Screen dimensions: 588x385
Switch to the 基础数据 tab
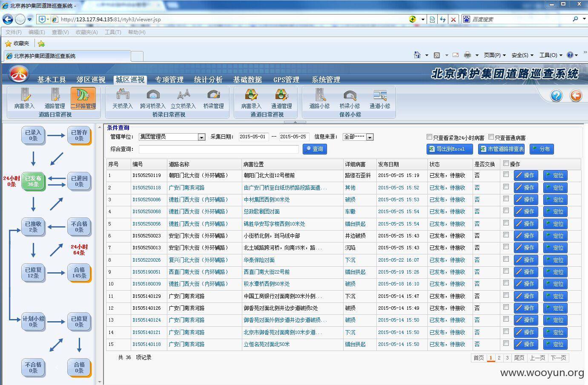click(x=247, y=80)
